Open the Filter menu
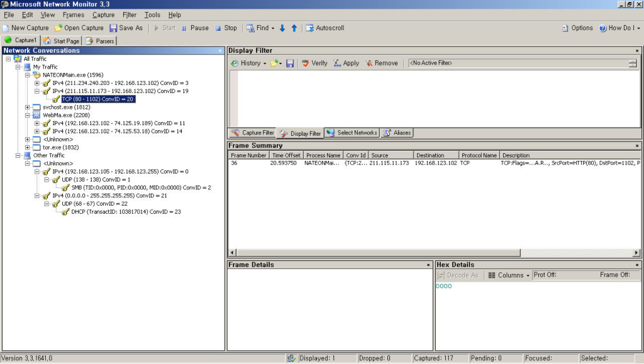Image resolution: width=644 pixels, height=364 pixels. pyautogui.click(x=130, y=14)
